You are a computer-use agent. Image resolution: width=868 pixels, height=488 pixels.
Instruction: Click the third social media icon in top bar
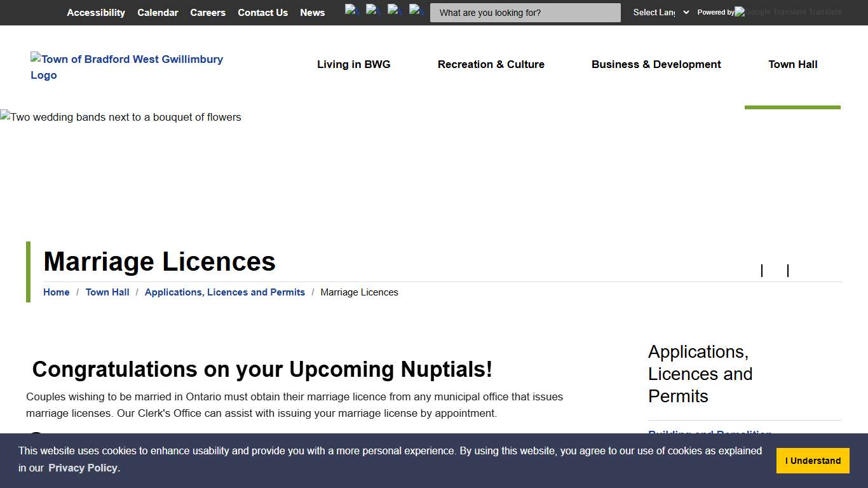point(395,10)
